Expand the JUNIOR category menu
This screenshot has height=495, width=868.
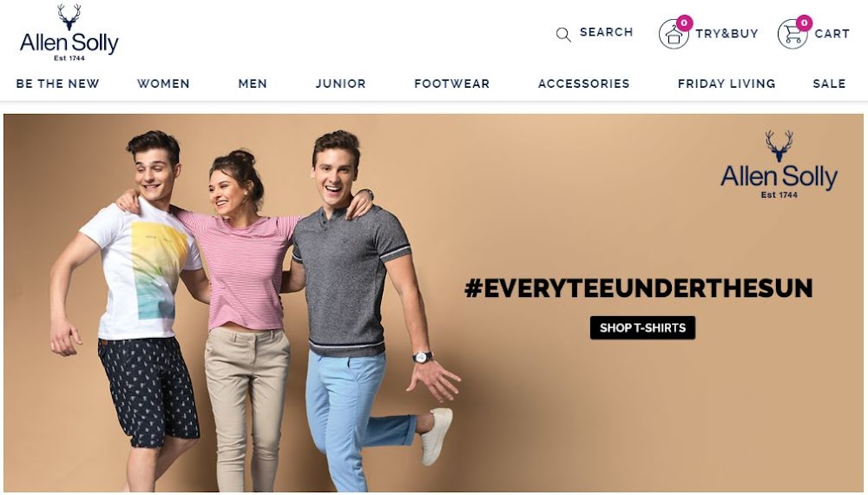click(340, 83)
